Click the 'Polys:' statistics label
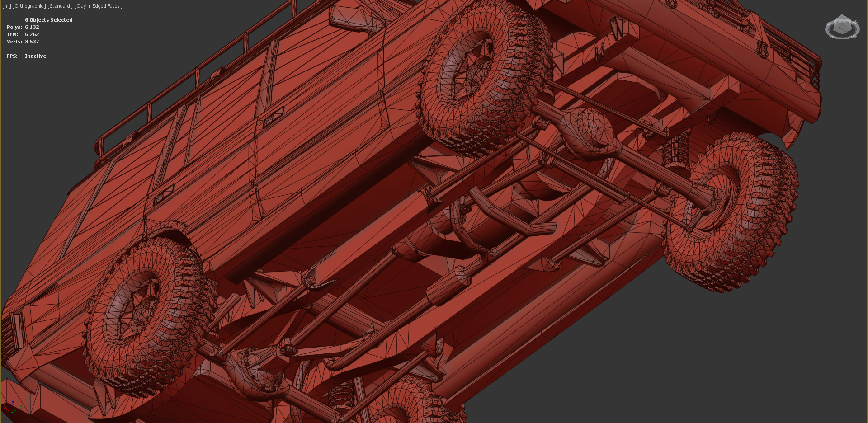The height and width of the screenshot is (423, 868). 14,27
